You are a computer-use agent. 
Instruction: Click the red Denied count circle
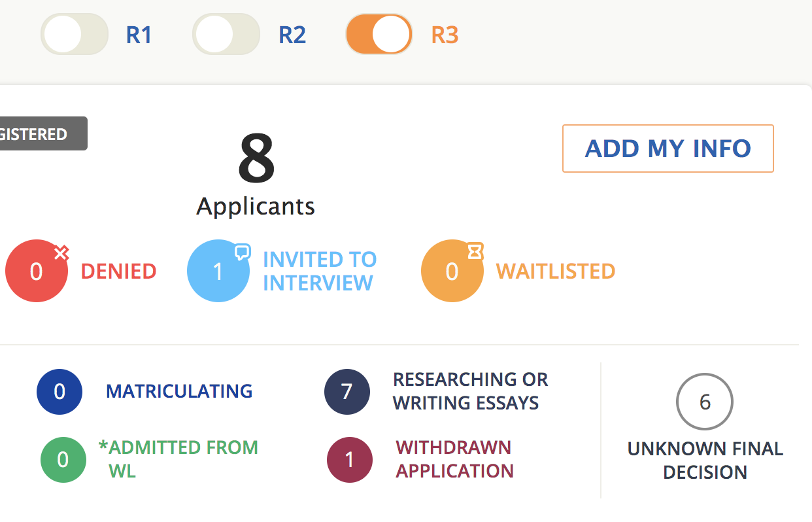click(37, 271)
